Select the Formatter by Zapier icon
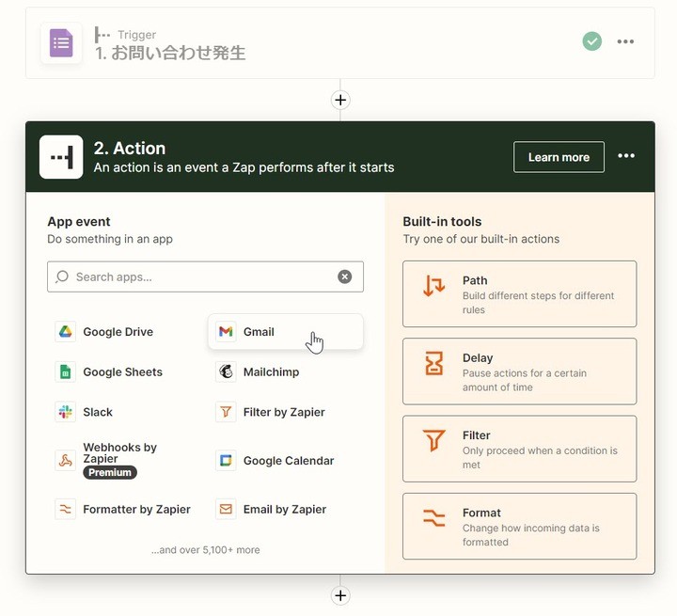This screenshot has width=677, height=616. 65,510
